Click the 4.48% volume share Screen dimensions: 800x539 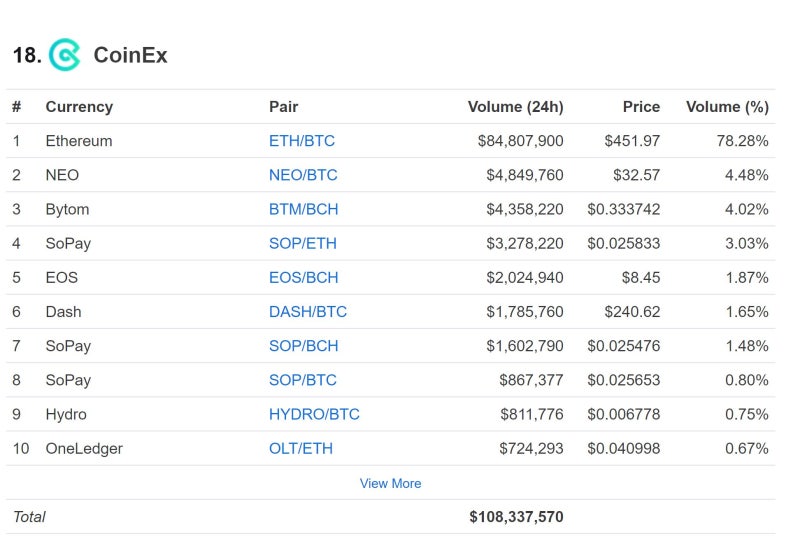pos(747,175)
